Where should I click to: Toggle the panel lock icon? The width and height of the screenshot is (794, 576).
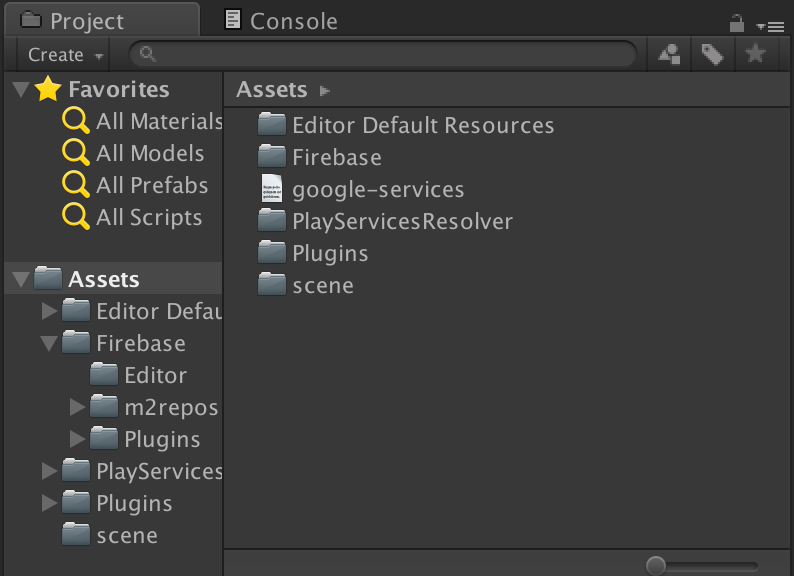[x=736, y=23]
